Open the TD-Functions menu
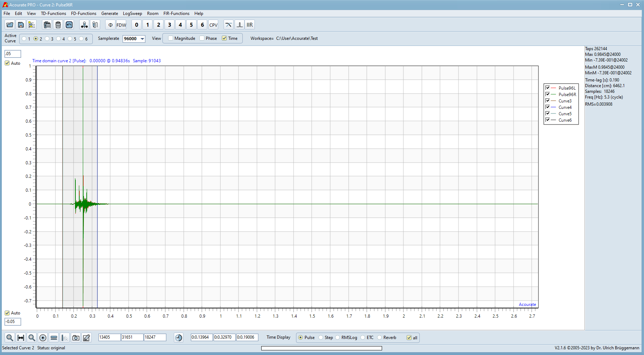The image size is (644, 355). [53, 14]
